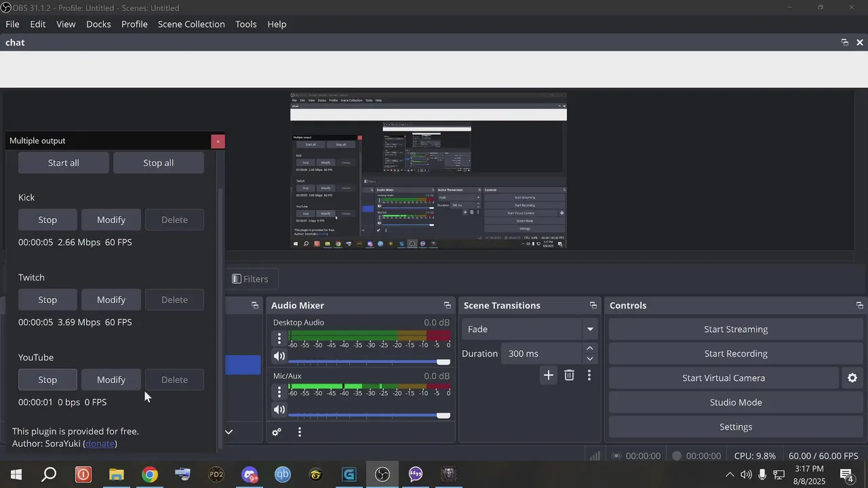Modify the Twitch output
This screenshot has width=868, height=488.
click(111, 300)
